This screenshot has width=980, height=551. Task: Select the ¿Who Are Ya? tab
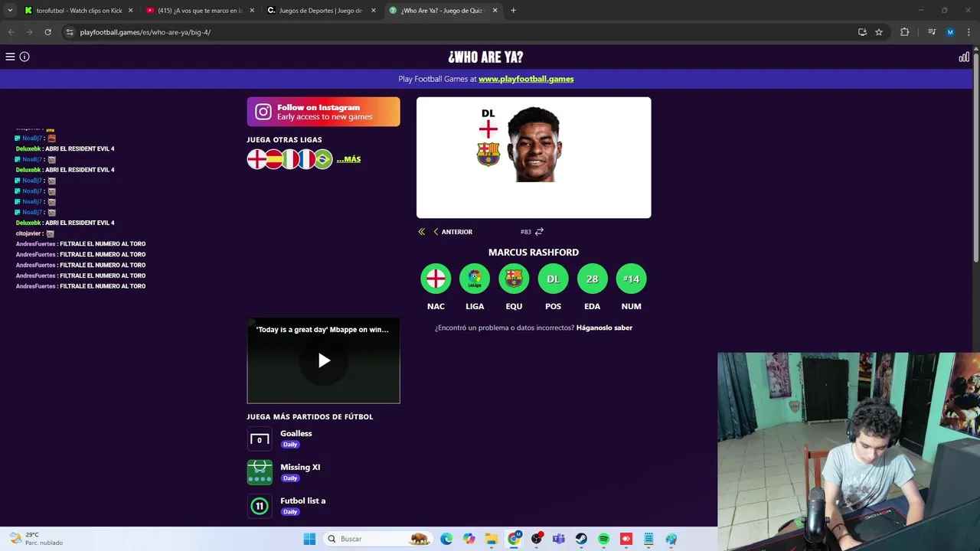(443, 11)
